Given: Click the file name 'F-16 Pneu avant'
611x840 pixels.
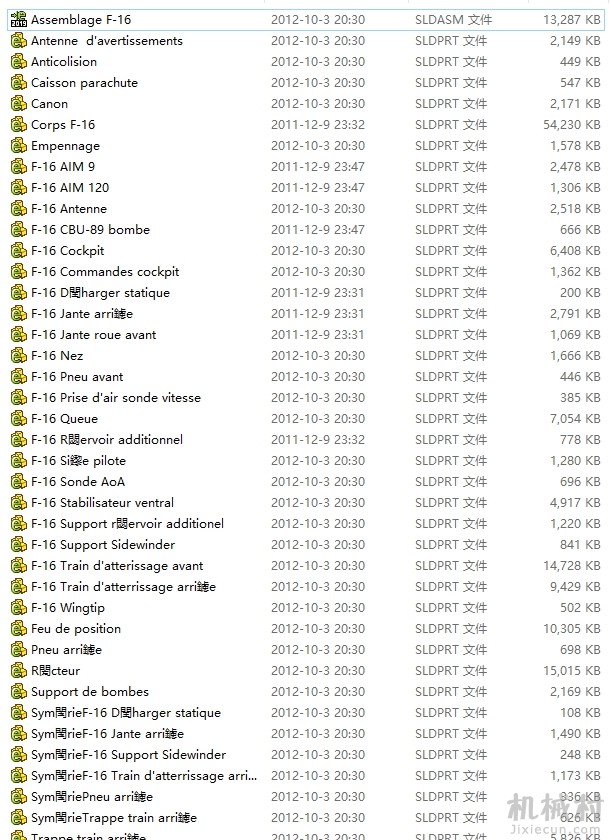Looking at the screenshot, I should click(x=77, y=377).
